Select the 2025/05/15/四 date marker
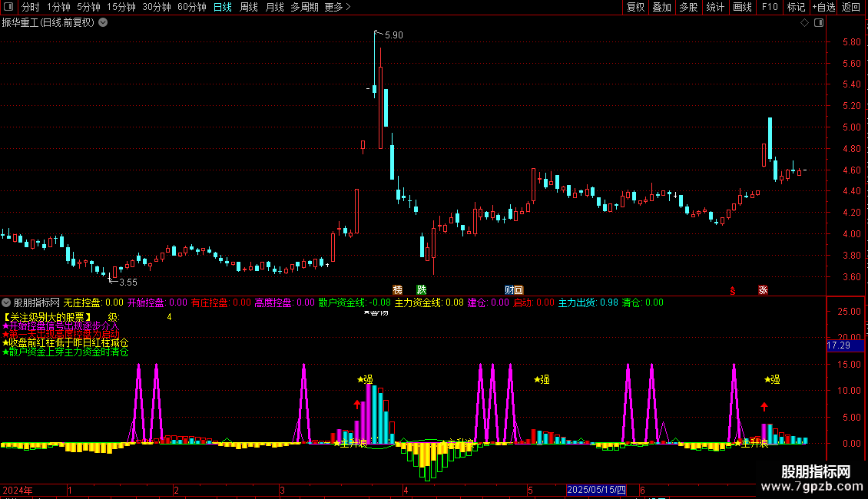Viewport: 868px width, 499px height. click(x=596, y=490)
